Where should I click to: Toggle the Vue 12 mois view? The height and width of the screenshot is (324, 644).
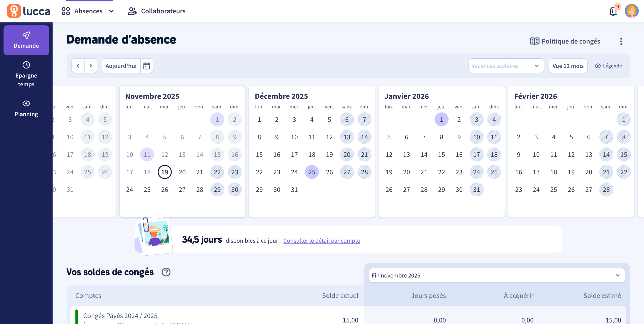(x=568, y=66)
